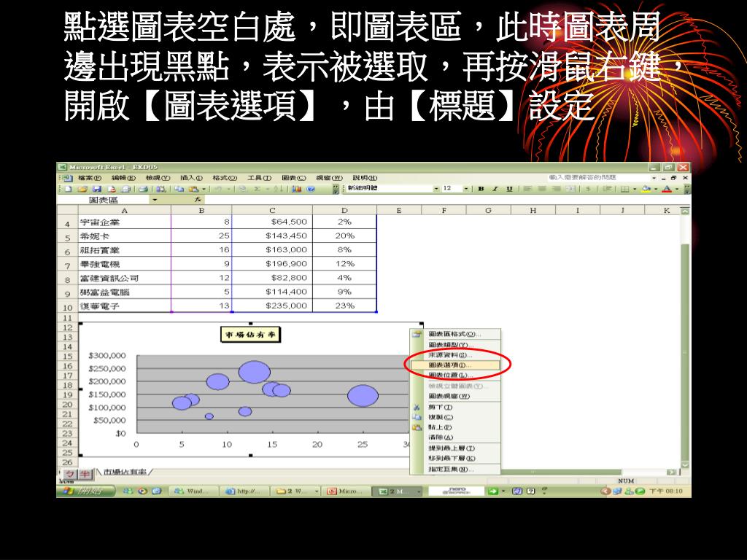The width and height of the screenshot is (747, 560).
Task: Open the 格式(O) Format menu
Action: point(225,178)
